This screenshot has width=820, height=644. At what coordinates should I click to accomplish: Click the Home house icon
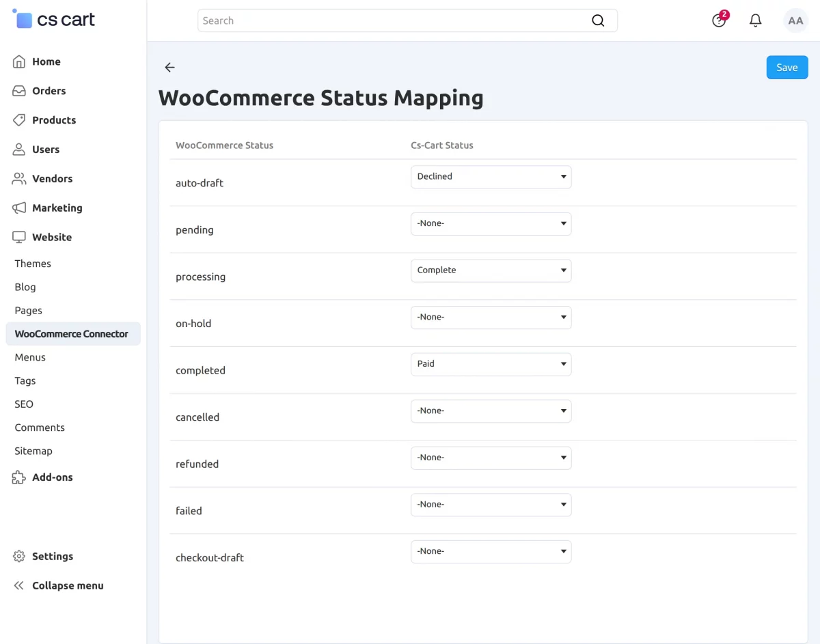pyautogui.click(x=19, y=61)
